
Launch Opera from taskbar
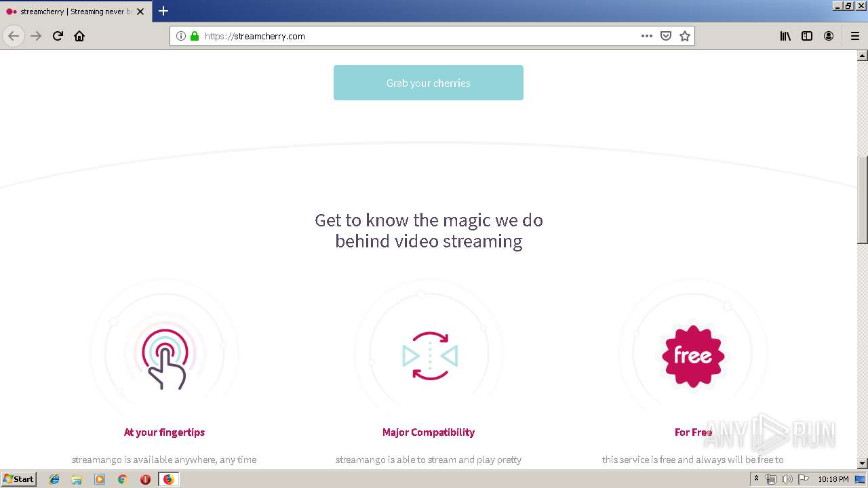click(x=145, y=479)
